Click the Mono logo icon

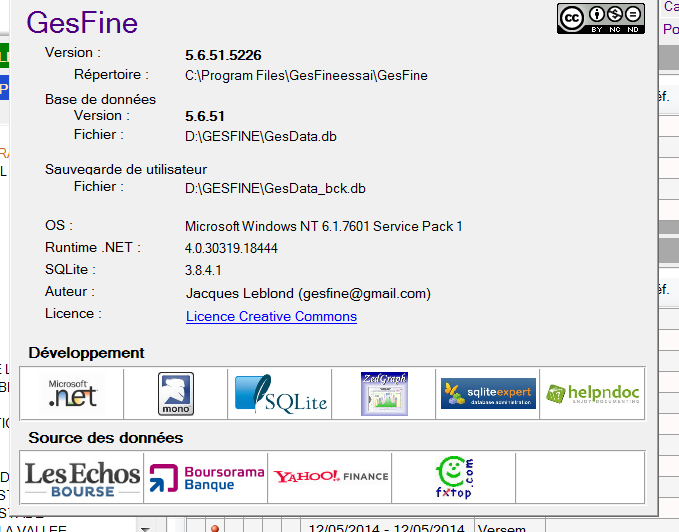point(176,394)
